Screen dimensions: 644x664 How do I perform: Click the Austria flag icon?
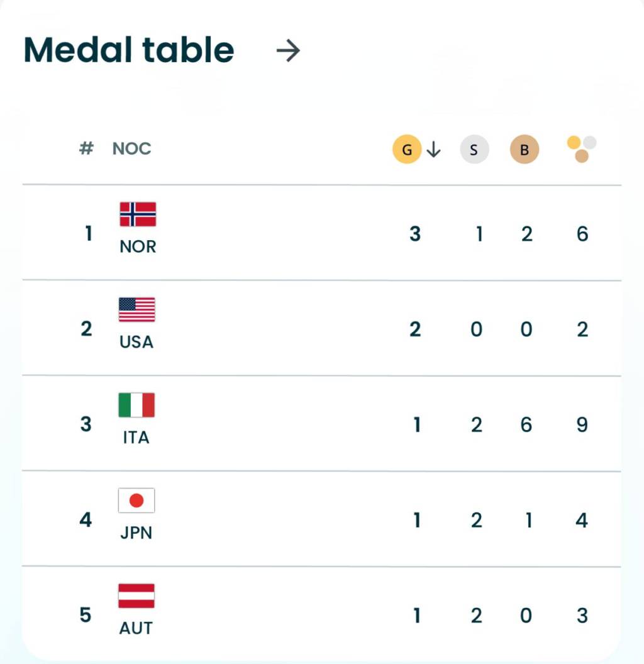136,596
